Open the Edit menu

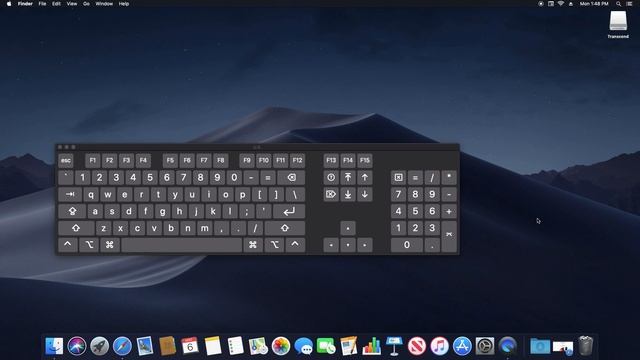point(56,4)
